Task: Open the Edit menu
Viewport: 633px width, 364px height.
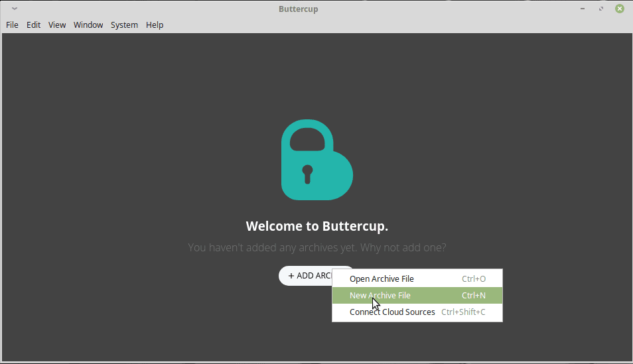Action: (33, 25)
